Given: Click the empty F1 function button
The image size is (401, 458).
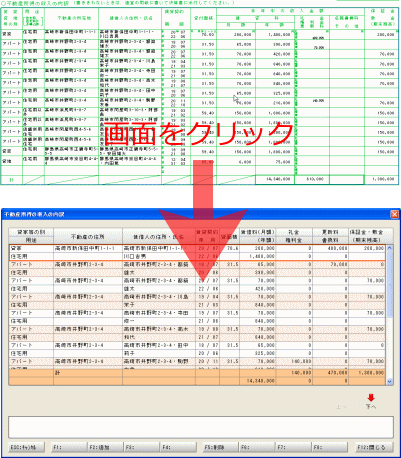Looking at the screenshot, I should [x=69, y=447].
